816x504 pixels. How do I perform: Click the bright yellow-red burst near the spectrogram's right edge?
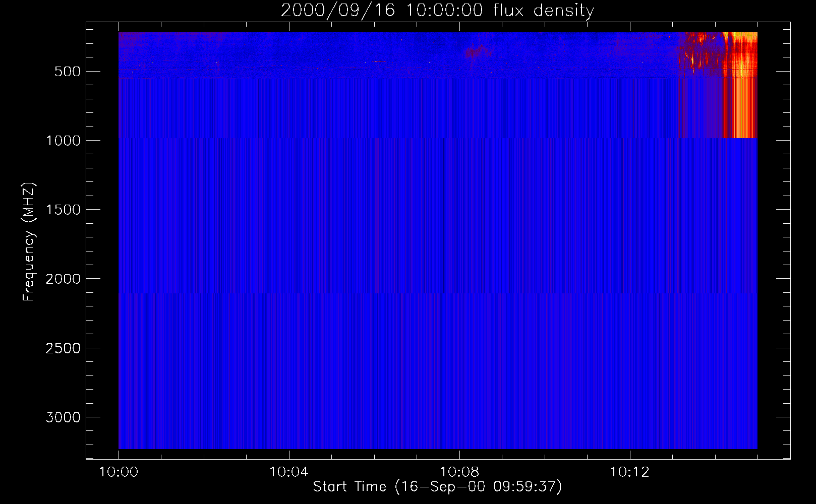coord(740,85)
